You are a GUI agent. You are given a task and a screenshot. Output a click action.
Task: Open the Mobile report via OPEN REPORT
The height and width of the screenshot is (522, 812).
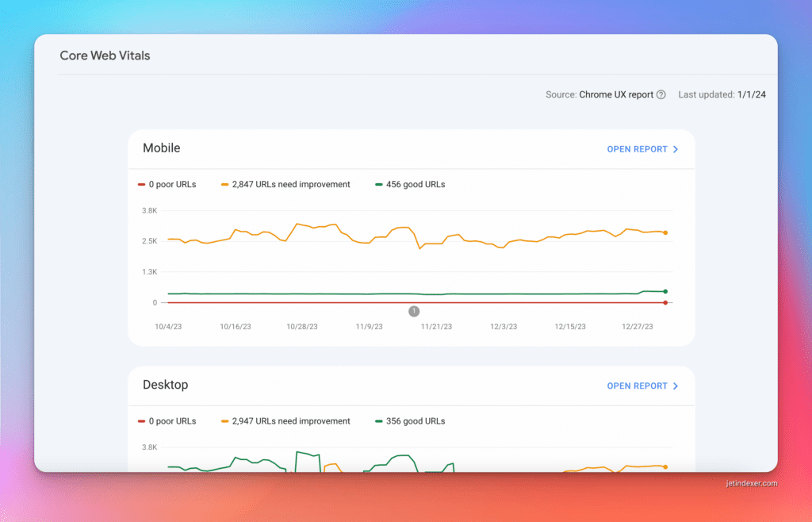coord(637,149)
